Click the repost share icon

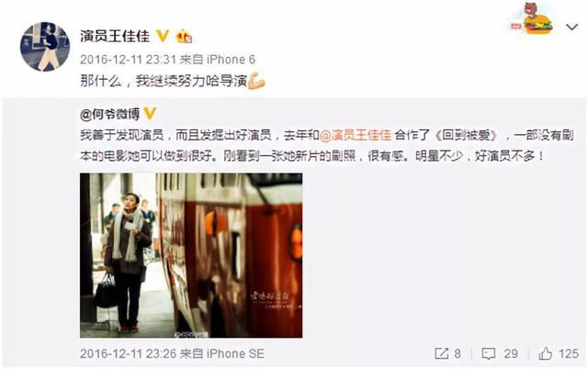click(x=441, y=353)
